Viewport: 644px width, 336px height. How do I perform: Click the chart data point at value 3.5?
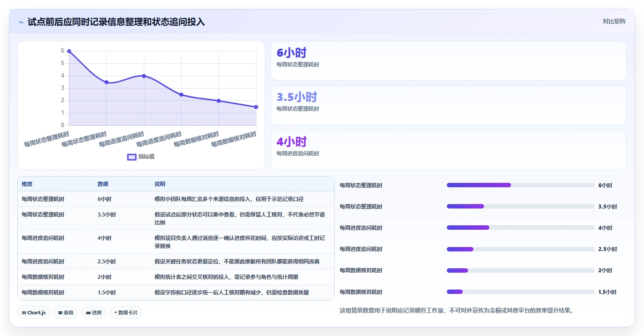106,82
